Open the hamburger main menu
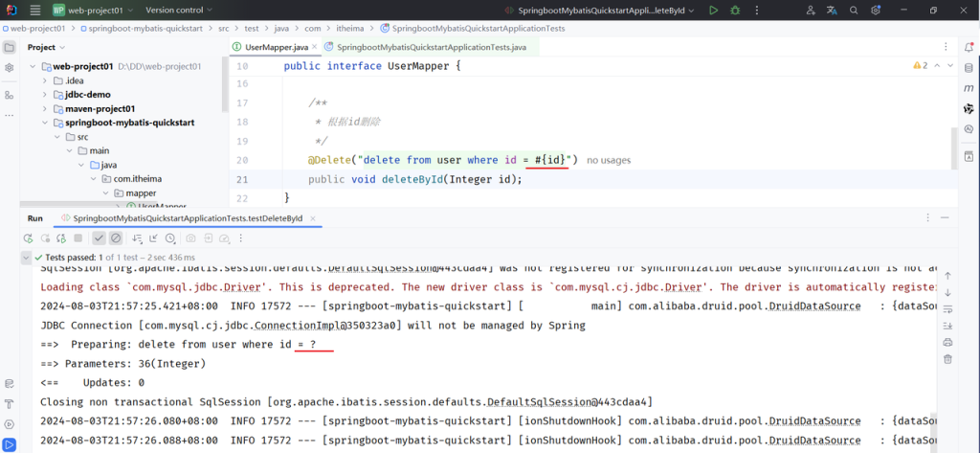 35,11
